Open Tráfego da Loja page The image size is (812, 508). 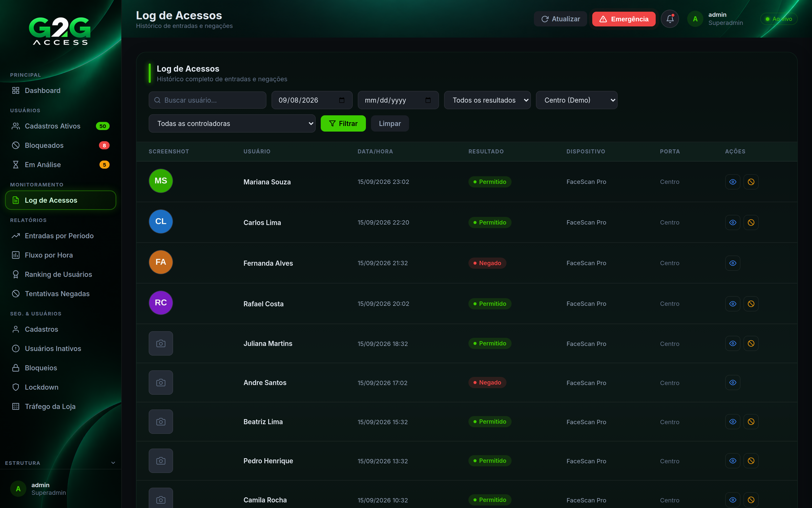click(60, 407)
